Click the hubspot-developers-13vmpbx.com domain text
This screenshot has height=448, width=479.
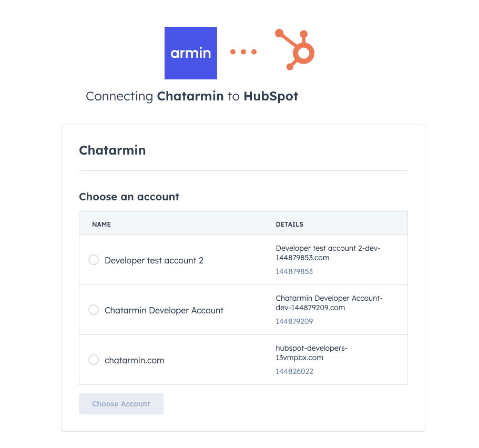(x=311, y=353)
